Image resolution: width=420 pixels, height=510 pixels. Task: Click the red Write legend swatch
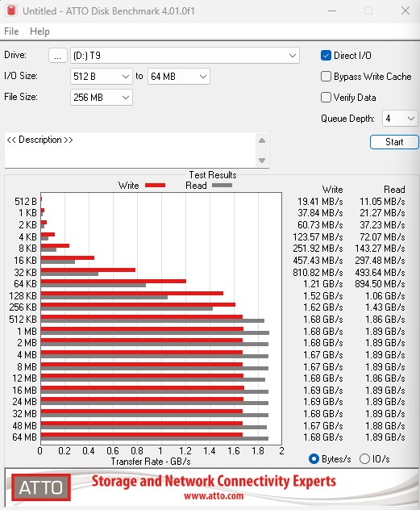(156, 186)
